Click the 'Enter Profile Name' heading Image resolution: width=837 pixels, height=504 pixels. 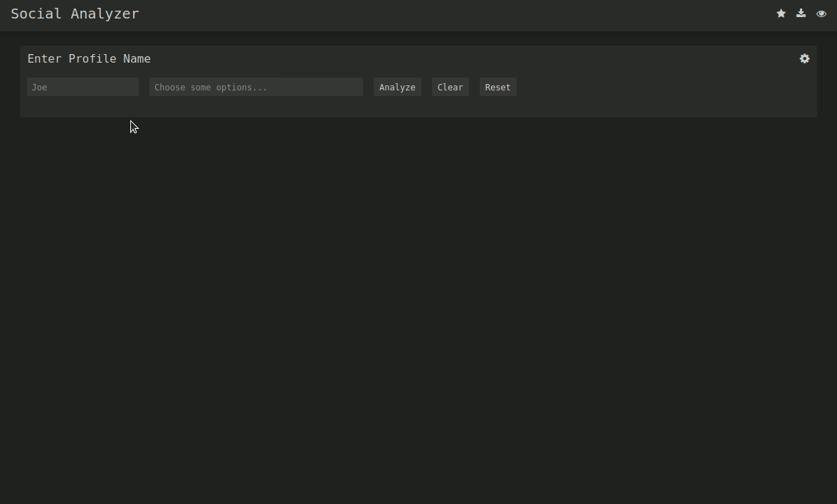coord(89,58)
